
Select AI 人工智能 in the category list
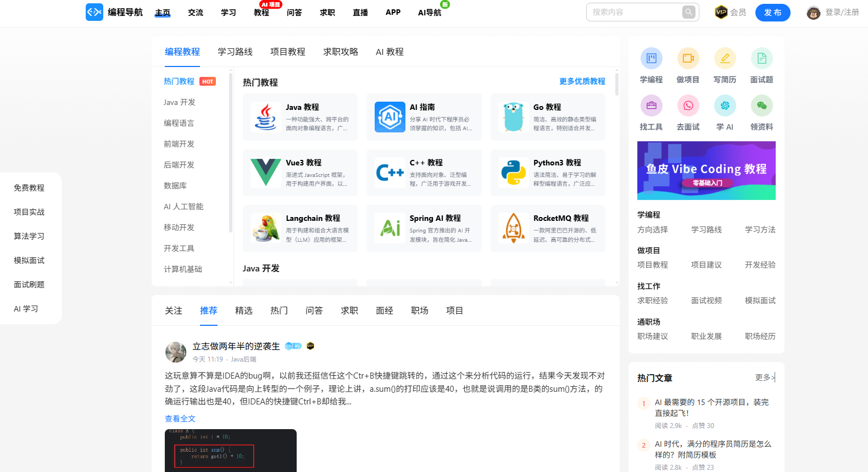coord(183,207)
